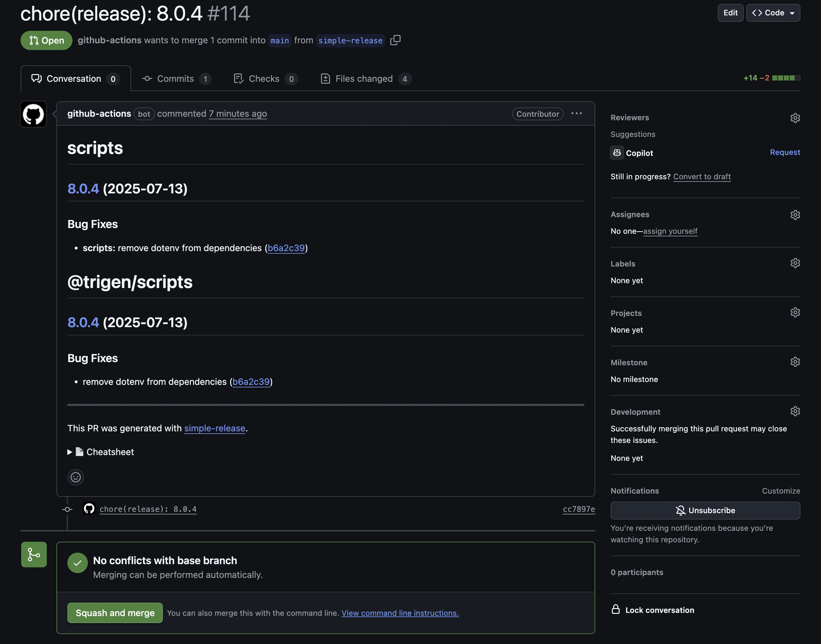Open the simple-release link
Screen dimensions: 821x644
click(215, 428)
